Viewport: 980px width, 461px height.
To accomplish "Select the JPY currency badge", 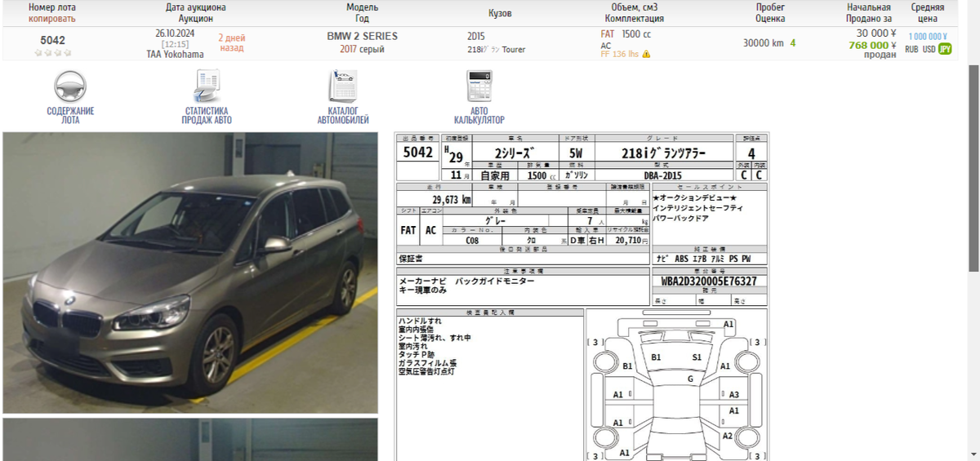I will coord(945,49).
